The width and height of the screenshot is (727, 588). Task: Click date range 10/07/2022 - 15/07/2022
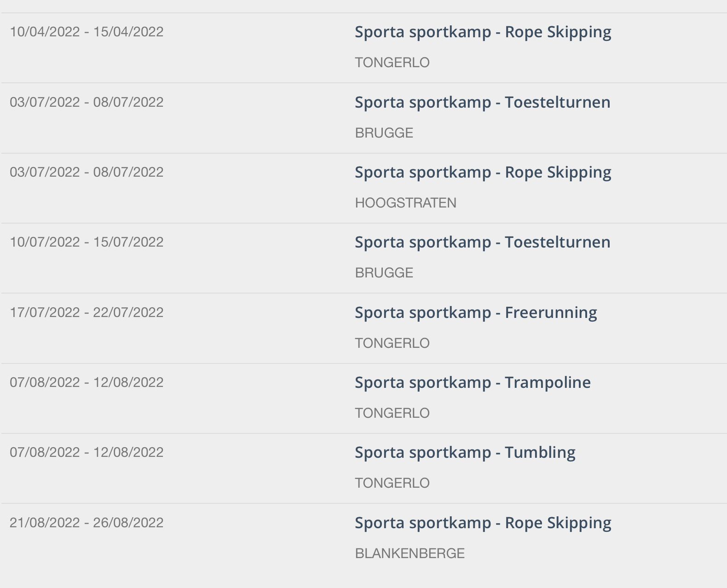pos(87,242)
